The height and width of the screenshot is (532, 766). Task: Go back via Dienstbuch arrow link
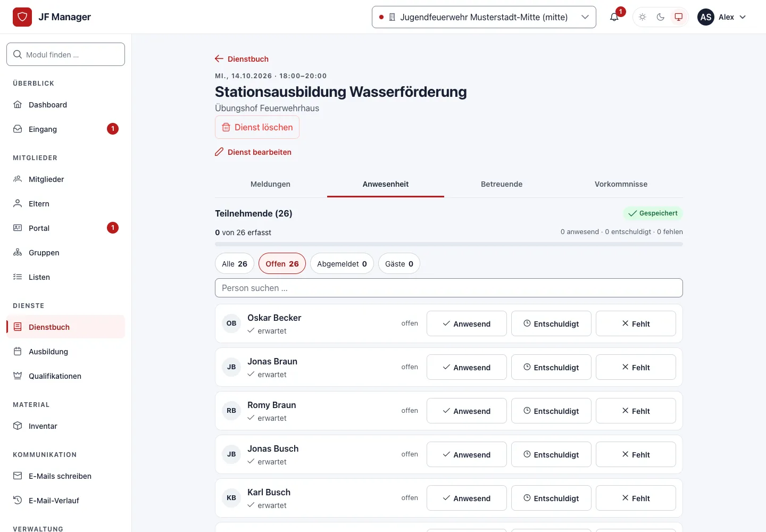coord(242,59)
